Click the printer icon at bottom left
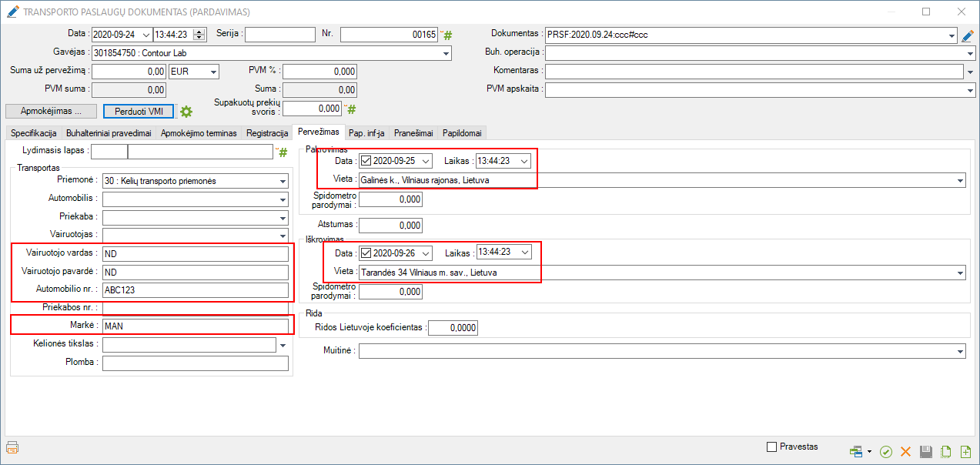 (12, 448)
